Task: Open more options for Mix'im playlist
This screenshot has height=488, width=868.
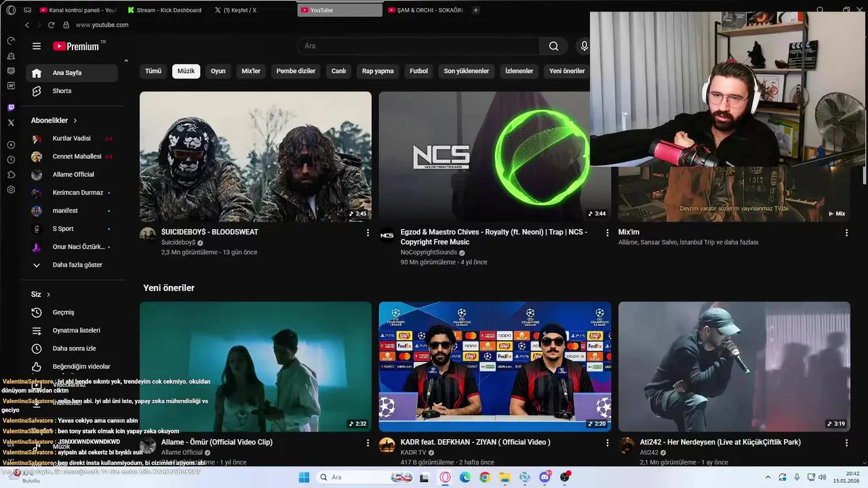Action: click(x=846, y=232)
